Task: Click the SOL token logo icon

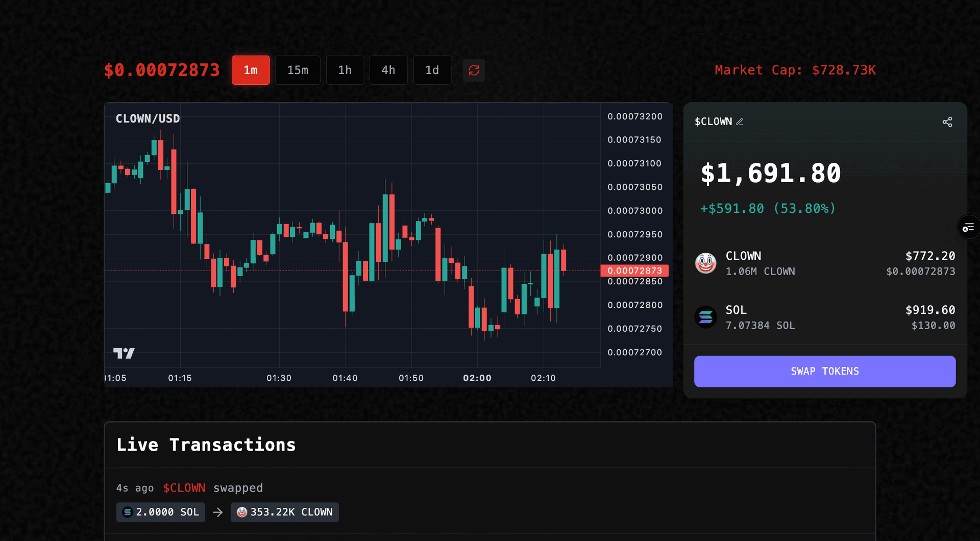Action: click(706, 317)
